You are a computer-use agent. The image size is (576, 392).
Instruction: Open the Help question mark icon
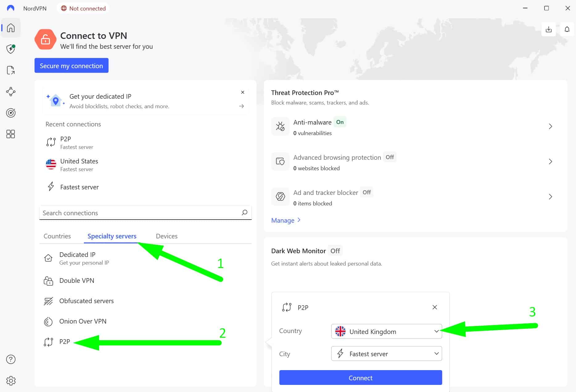tap(11, 359)
